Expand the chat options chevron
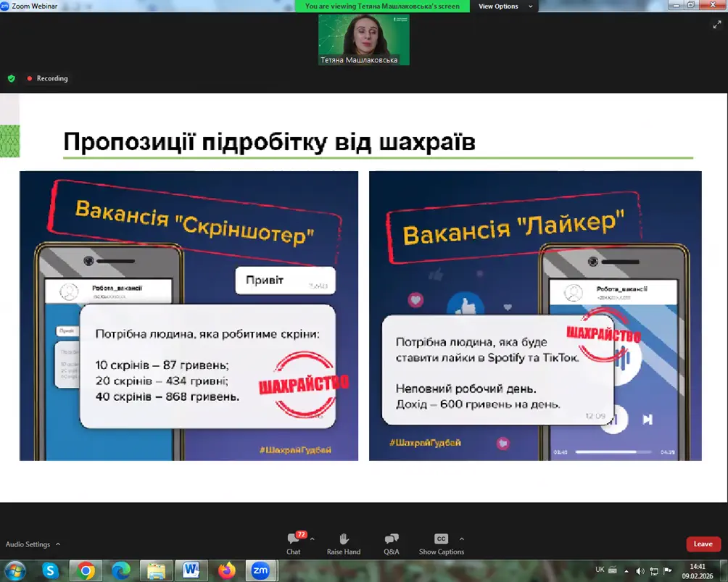 (x=313, y=539)
